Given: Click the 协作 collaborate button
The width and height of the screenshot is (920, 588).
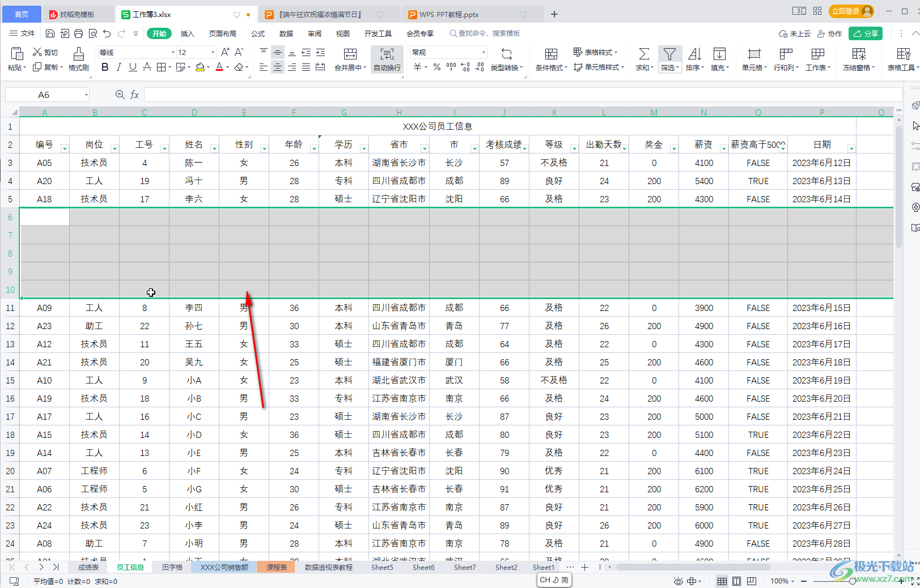Looking at the screenshot, I should [829, 33].
